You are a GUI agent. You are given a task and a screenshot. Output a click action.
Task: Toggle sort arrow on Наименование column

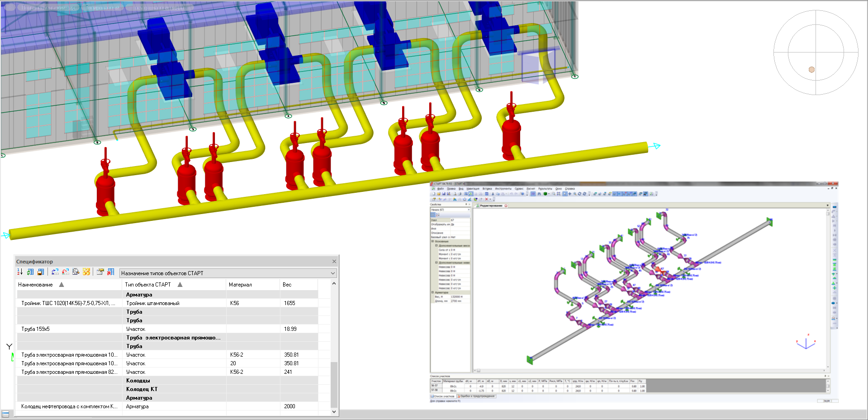(x=62, y=285)
